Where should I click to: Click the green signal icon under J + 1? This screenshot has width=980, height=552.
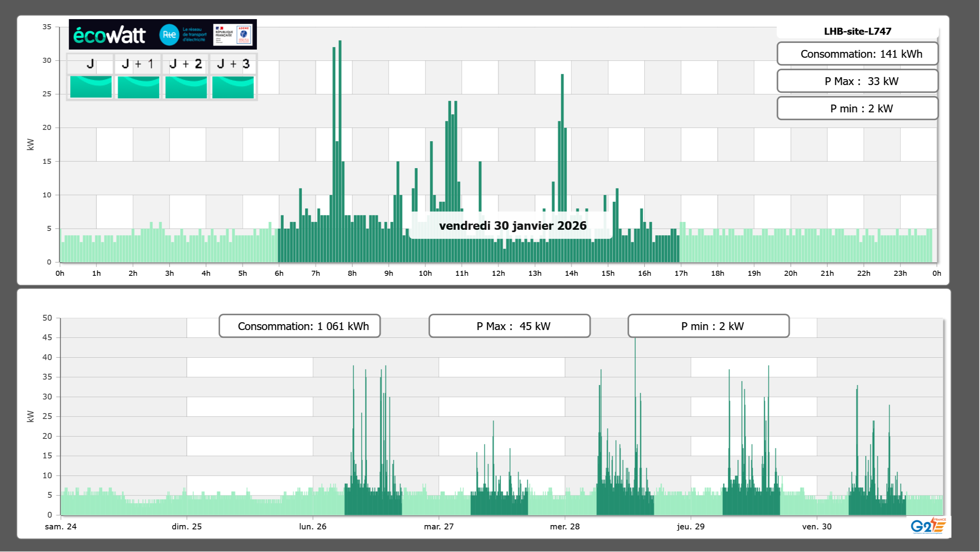click(x=138, y=87)
